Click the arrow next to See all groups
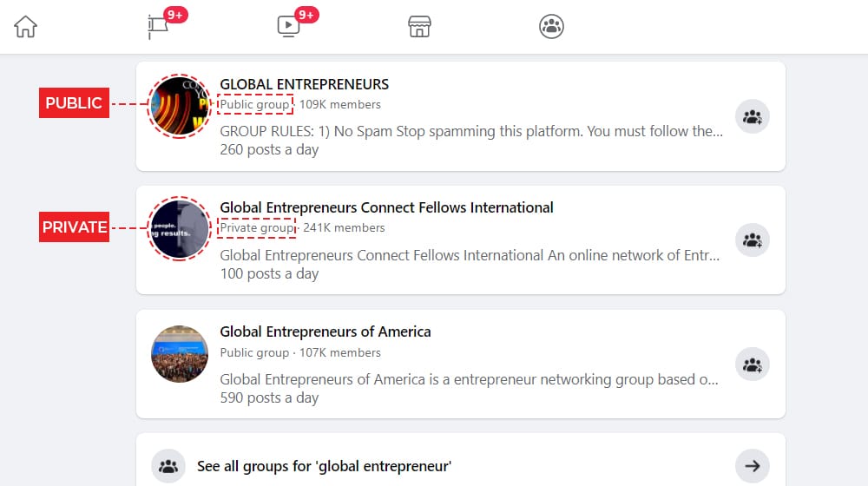 click(753, 466)
